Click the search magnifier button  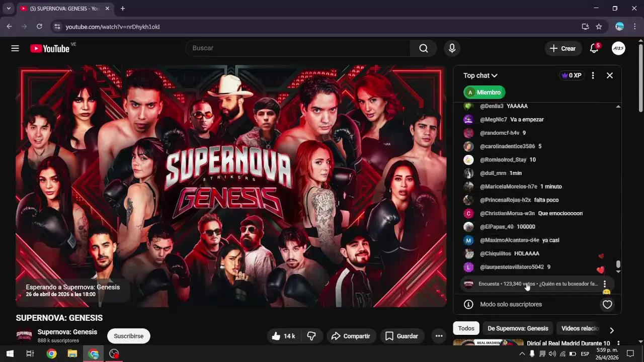point(424,48)
